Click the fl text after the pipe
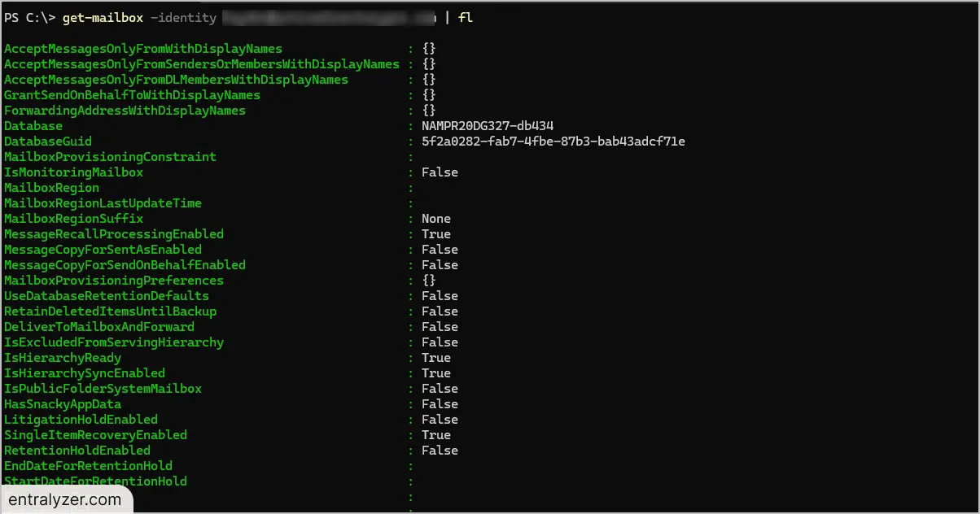Image resolution: width=980 pixels, height=514 pixels. [x=466, y=17]
